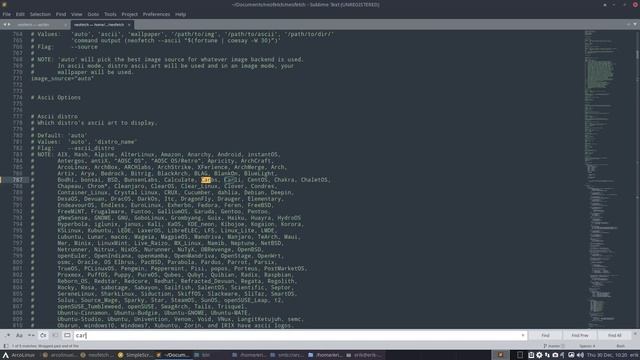The width and height of the screenshot is (640, 360).
Task: Open the find history dropdown arrow
Action: [x=523, y=335]
